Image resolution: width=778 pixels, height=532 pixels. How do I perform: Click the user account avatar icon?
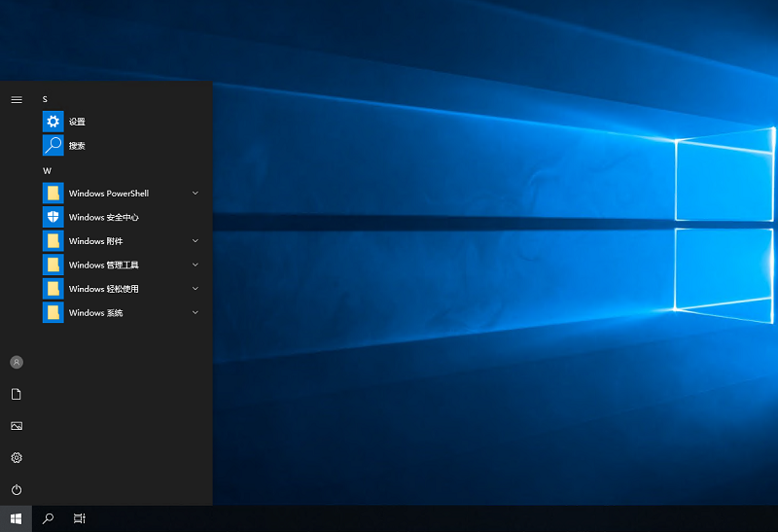(x=16, y=362)
